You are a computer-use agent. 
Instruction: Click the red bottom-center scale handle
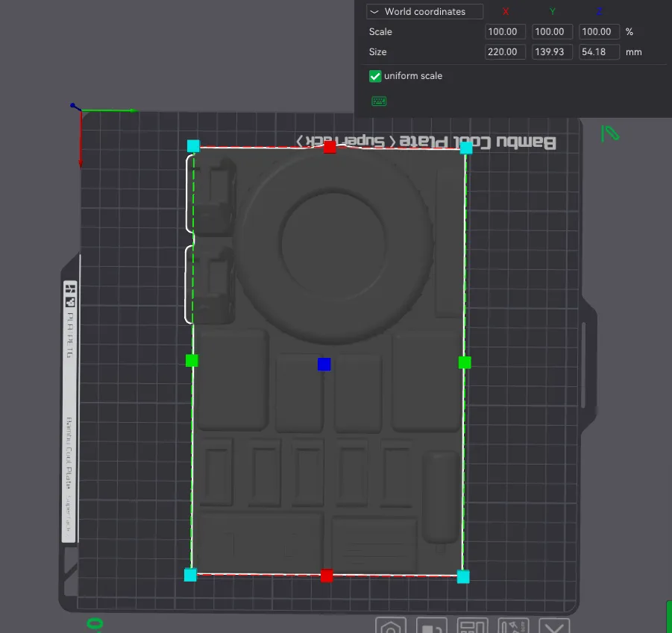326,576
